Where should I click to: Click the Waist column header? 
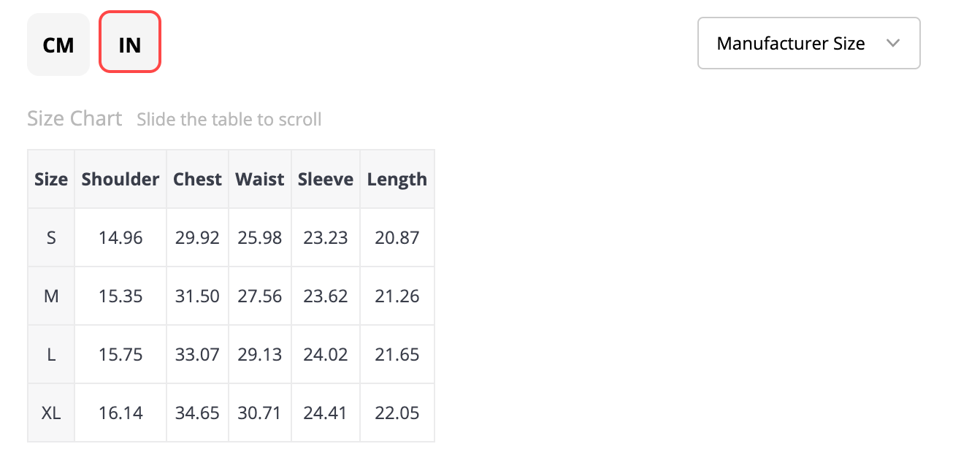click(x=260, y=179)
